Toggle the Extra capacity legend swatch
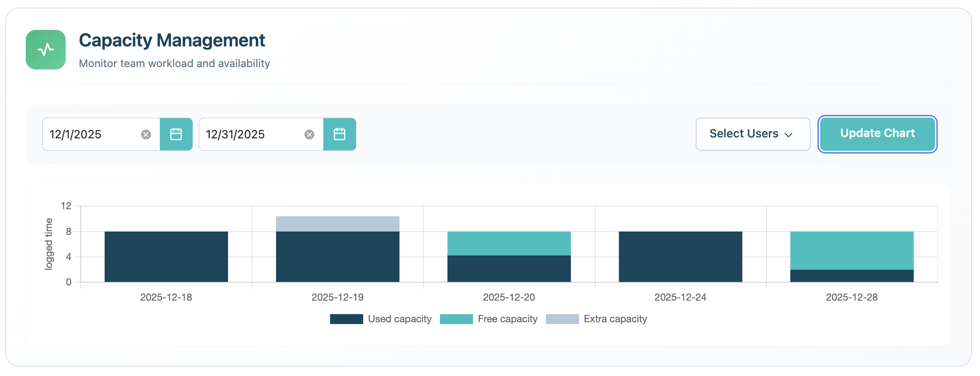The width and height of the screenshot is (980, 376). pos(562,319)
